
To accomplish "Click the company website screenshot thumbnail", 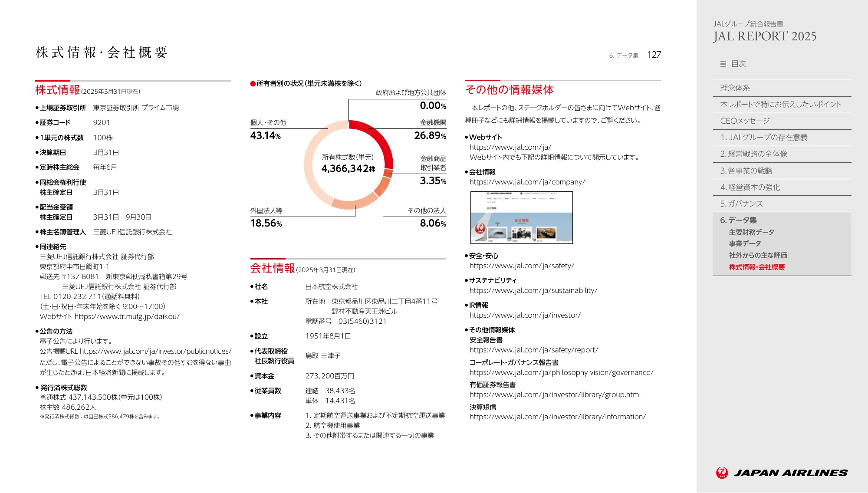I will coord(521,217).
